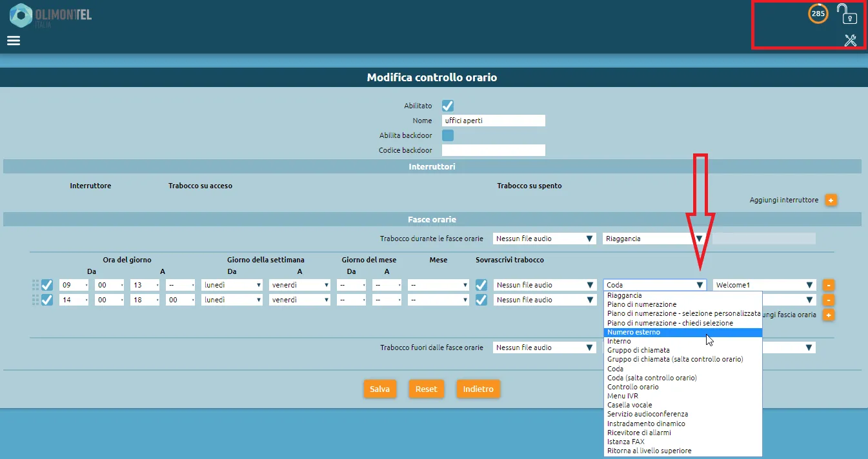The image size is (868, 459).
Task: Remove the first time slot row
Action: pos(829,285)
